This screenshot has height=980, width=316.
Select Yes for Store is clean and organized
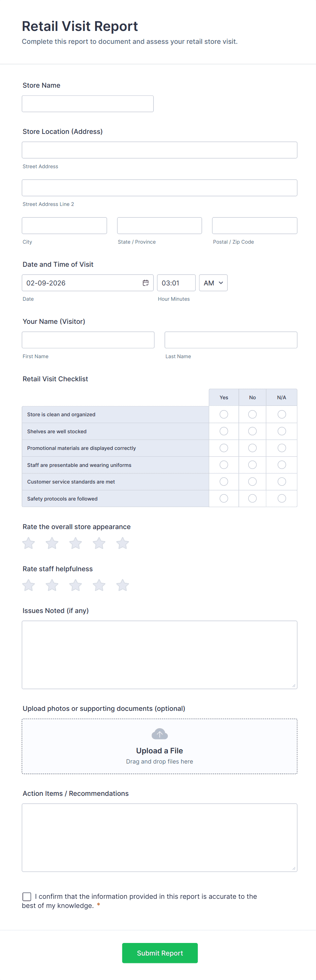[x=224, y=414]
